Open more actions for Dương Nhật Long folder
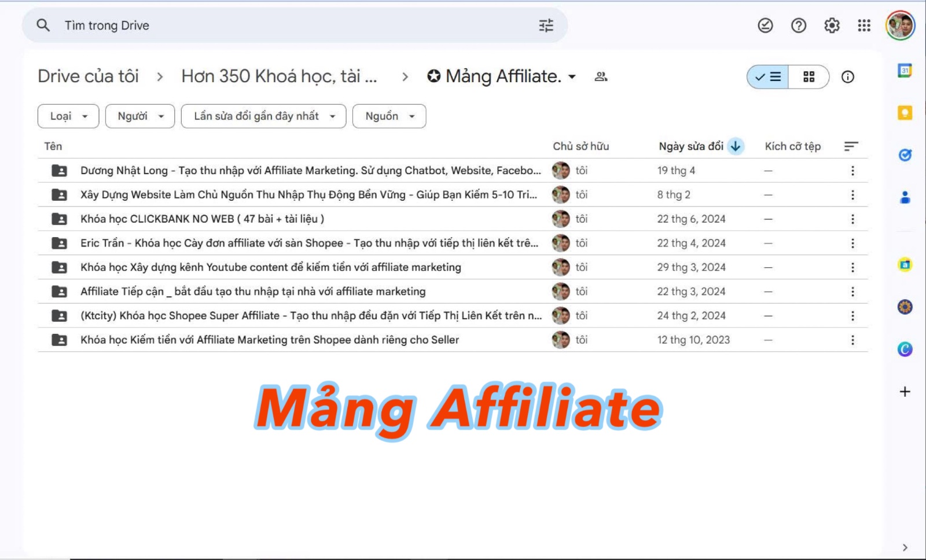The width and height of the screenshot is (926, 560). click(852, 171)
